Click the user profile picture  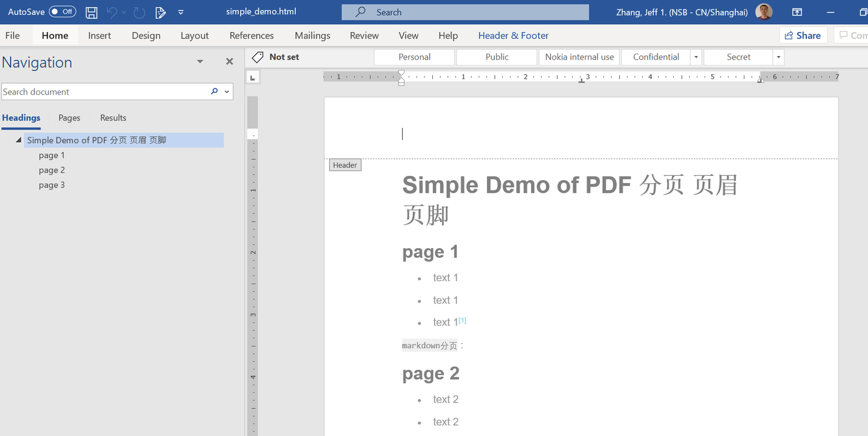coord(764,12)
